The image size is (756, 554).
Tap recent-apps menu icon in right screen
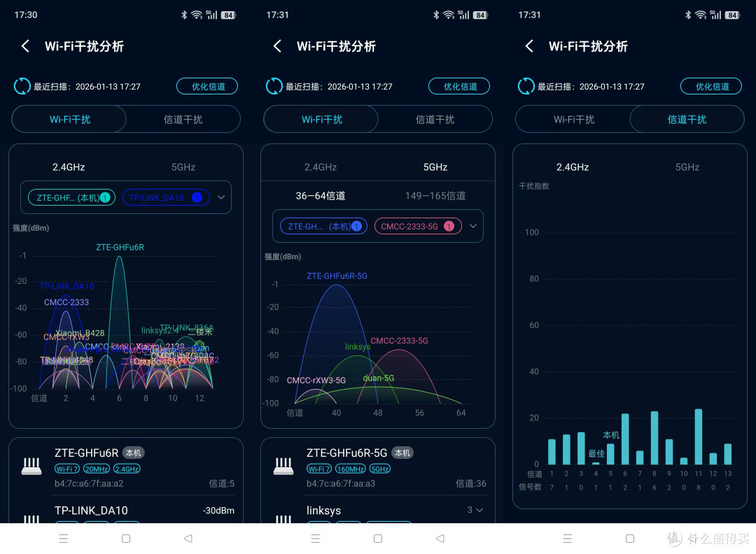(x=568, y=539)
